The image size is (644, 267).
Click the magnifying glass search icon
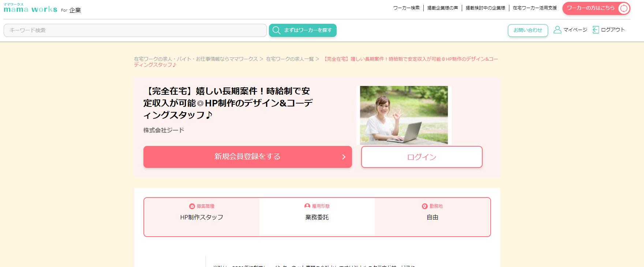(277, 30)
